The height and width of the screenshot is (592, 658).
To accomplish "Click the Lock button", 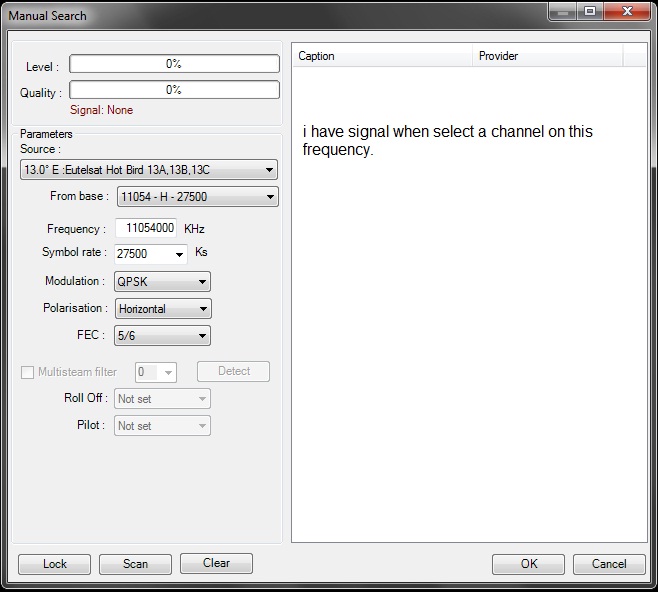I will [x=54, y=564].
